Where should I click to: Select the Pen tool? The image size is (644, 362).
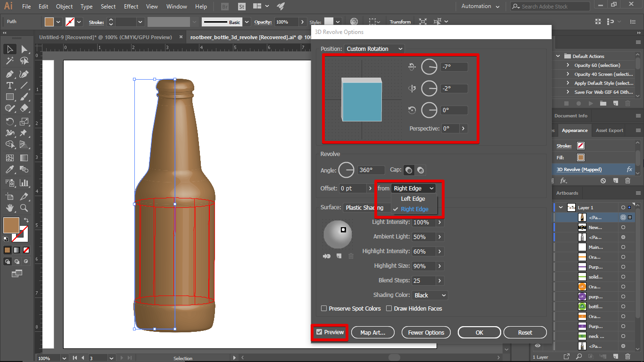[x=9, y=74]
